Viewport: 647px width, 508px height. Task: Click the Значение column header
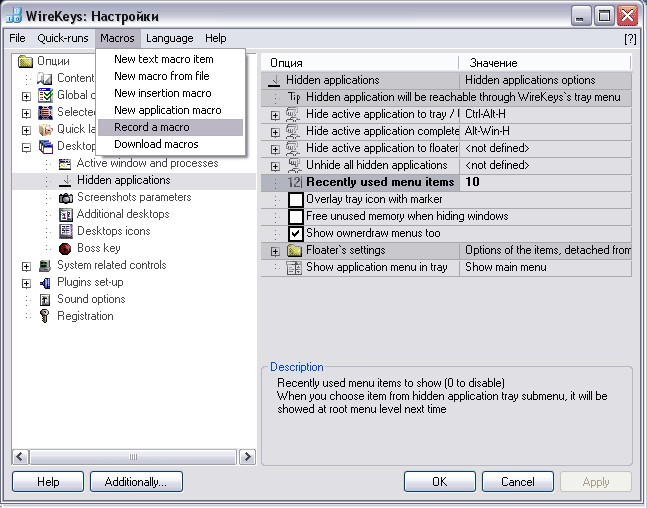click(545, 63)
